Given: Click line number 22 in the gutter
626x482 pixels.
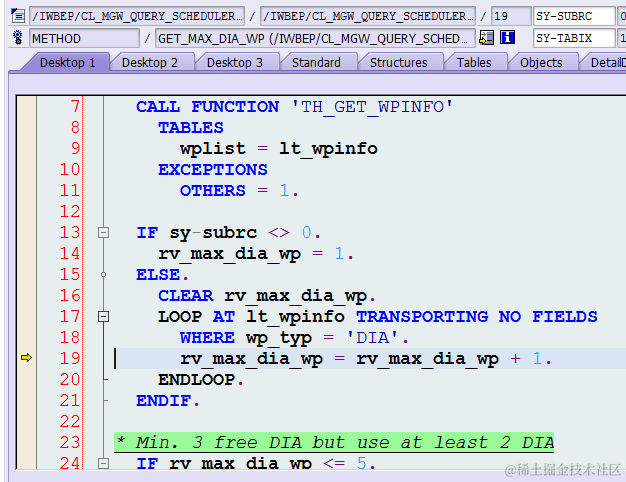Looking at the screenshot, I should [70, 422].
